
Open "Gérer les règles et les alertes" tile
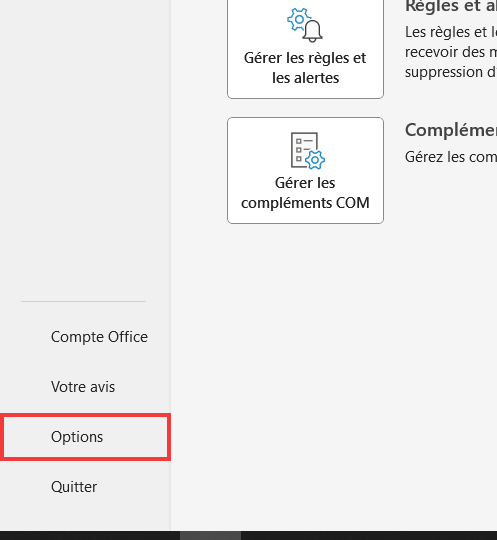pyautogui.click(x=306, y=49)
